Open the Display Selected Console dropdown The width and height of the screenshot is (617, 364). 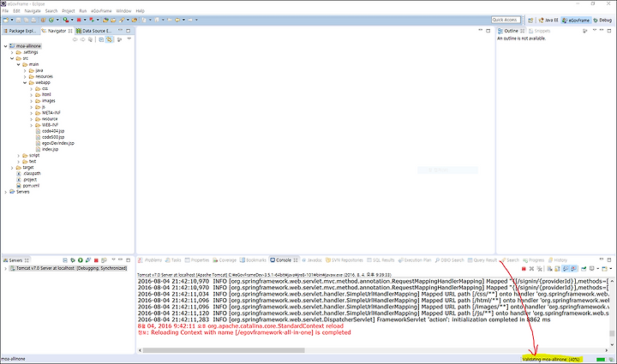pyautogui.click(x=598, y=269)
